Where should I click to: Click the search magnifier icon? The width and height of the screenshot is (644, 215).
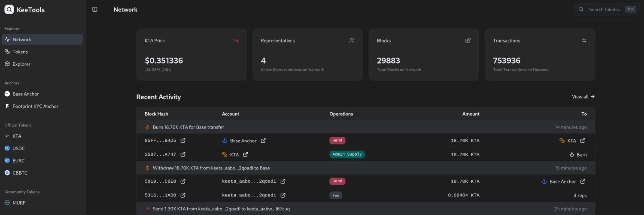pos(581,9)
